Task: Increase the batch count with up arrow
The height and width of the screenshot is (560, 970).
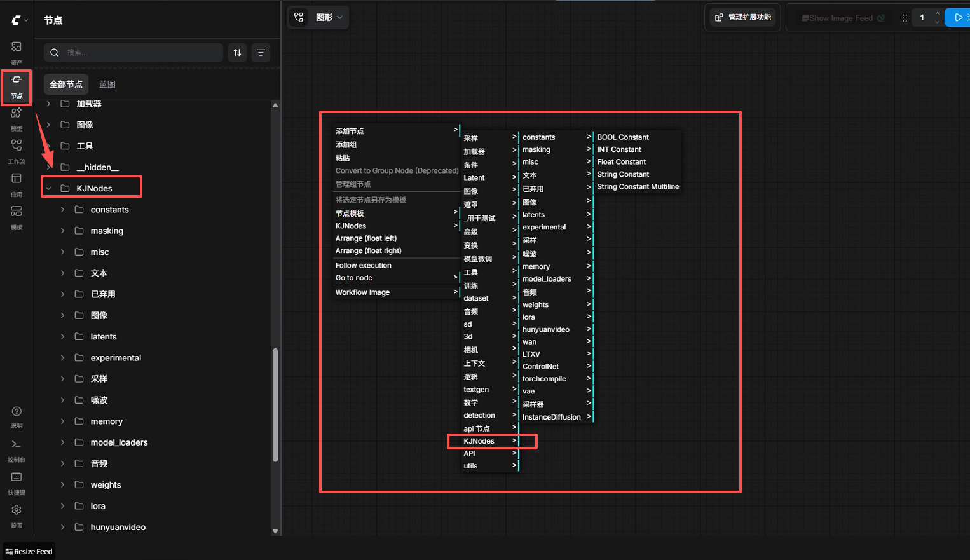Action: tap(937, 14)
